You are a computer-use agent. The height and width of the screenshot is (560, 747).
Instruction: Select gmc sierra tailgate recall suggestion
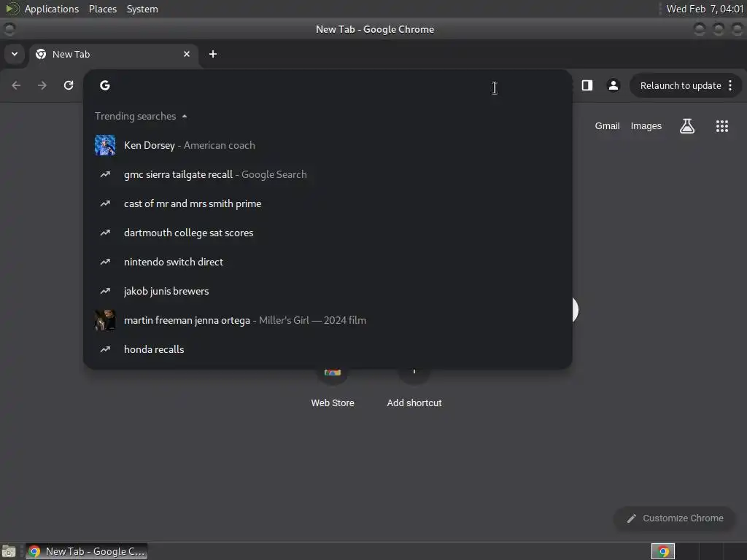coord(328,174)
